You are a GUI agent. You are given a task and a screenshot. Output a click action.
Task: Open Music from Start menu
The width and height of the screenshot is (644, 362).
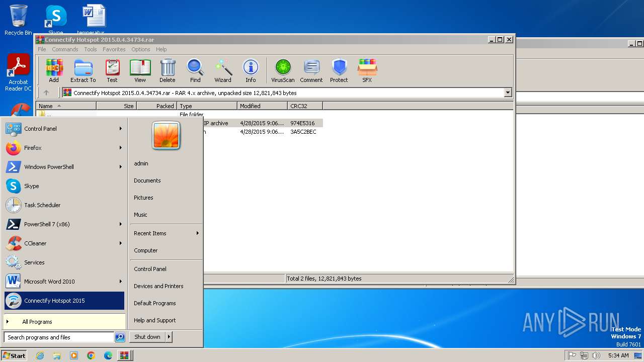click(140, 215)
